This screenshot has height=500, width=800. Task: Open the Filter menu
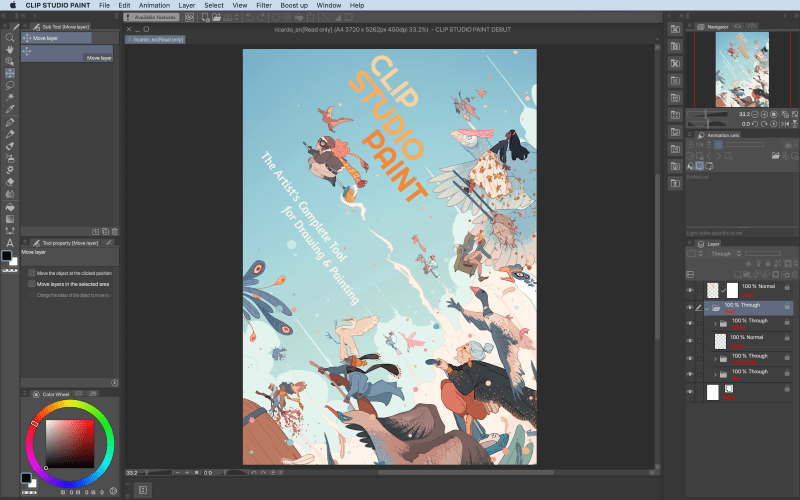[x=263, y=5]
